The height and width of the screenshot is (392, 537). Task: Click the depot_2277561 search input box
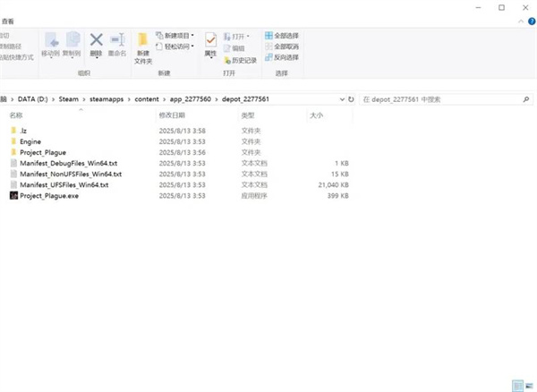point(443,99)
